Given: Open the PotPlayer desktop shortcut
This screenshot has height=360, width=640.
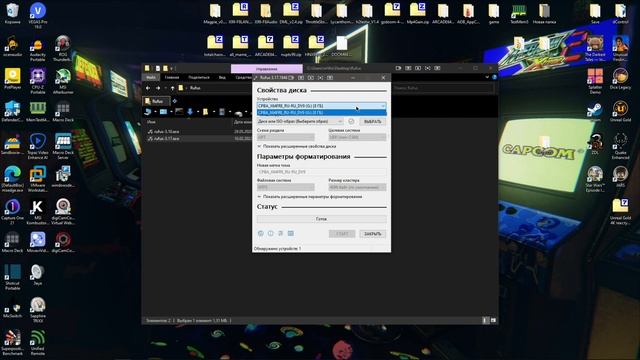Looking at the screenshot, I should tap(12, 79).
